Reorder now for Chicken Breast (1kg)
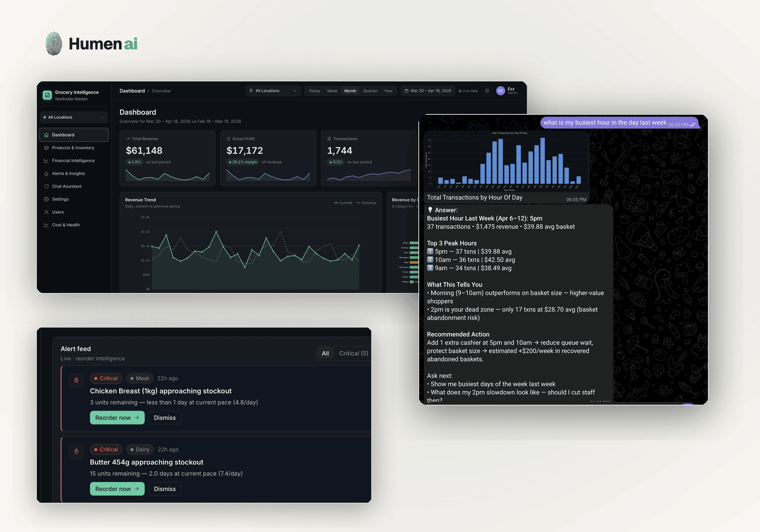 coord(117,418)
